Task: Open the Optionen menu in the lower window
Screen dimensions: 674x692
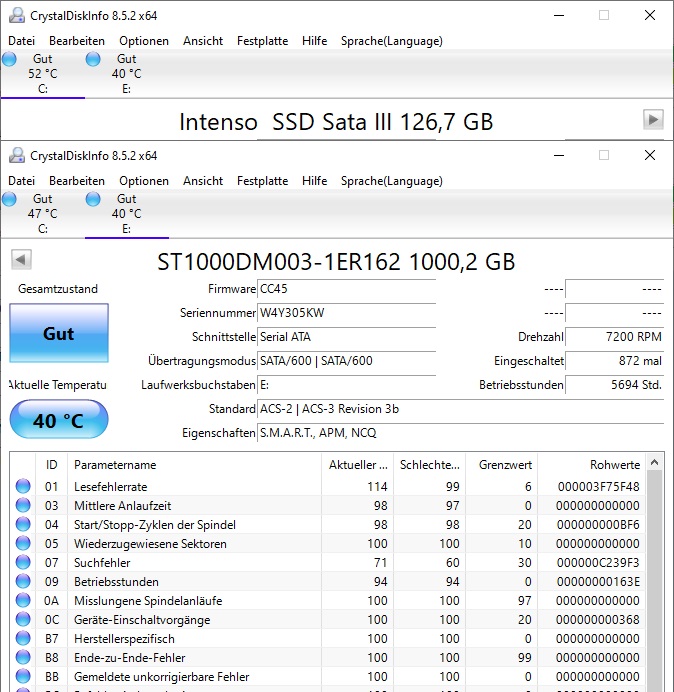Action: [x=144, y=181]
